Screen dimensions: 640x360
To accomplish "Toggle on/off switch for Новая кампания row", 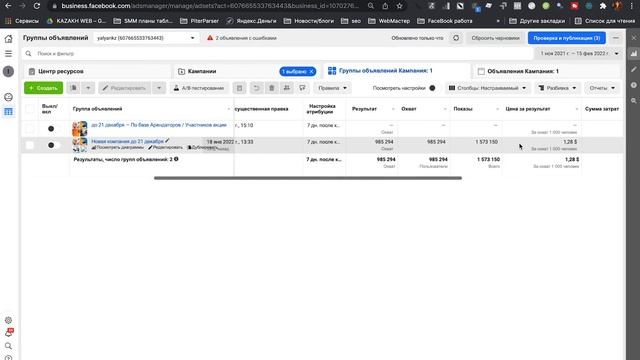I will click(53, 145).
